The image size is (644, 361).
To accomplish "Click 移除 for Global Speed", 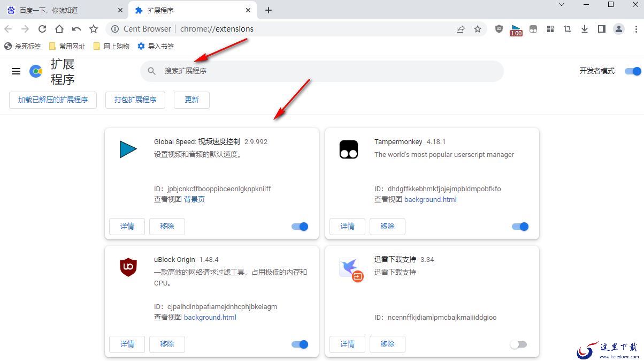I will tap(167, 226).
